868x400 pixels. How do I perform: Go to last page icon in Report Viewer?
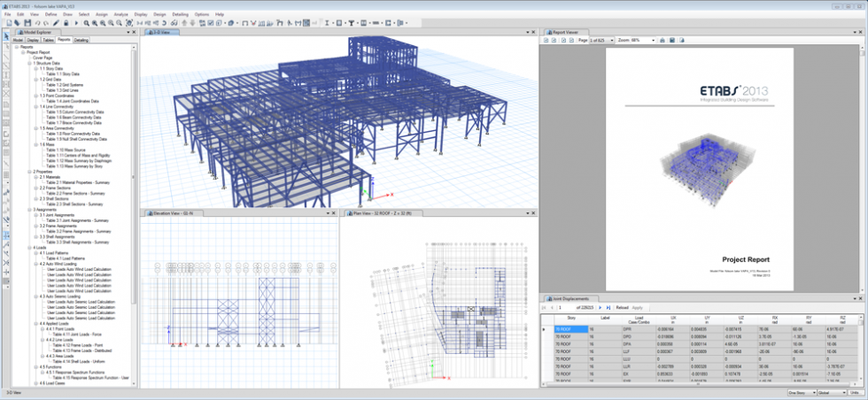coord(572,41)
